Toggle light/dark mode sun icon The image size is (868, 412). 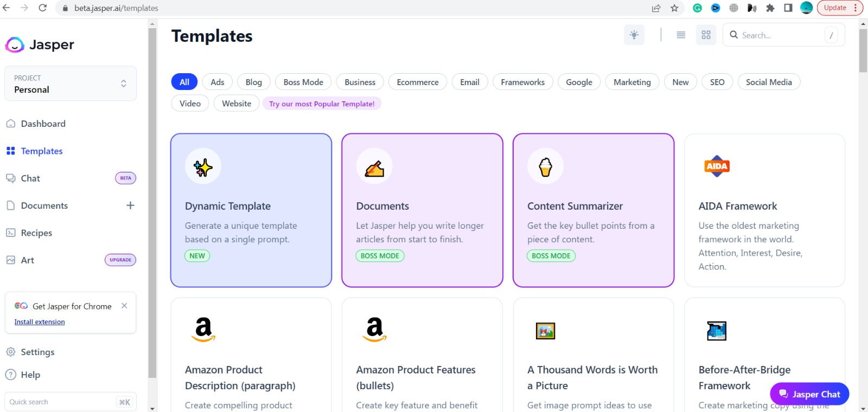[x=634, y=35]
